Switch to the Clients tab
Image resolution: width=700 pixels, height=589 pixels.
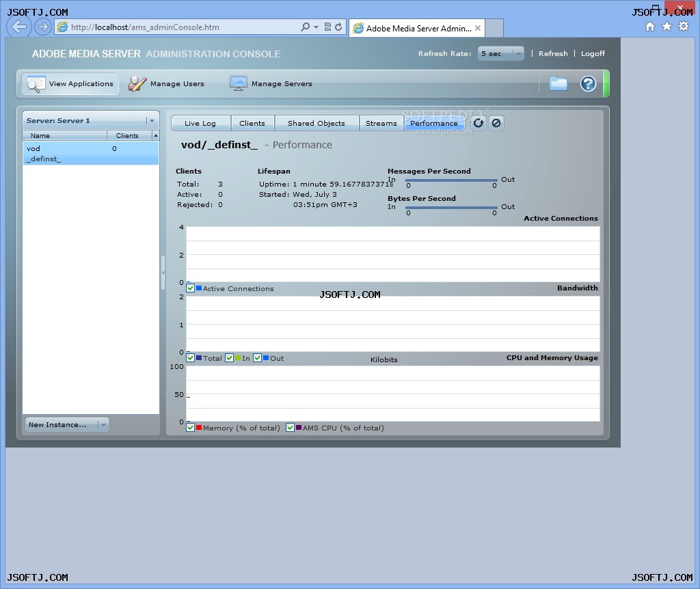pyautogui.click(x=252, y=123)
